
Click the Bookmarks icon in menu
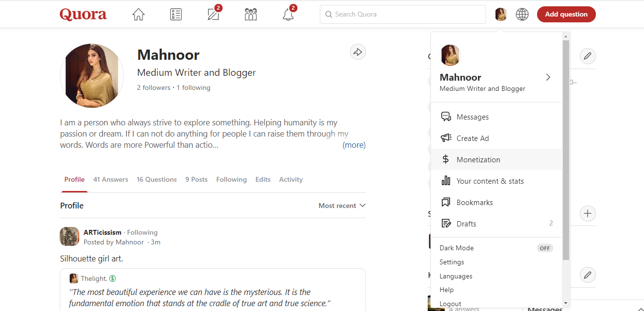[x=446, y=202]
